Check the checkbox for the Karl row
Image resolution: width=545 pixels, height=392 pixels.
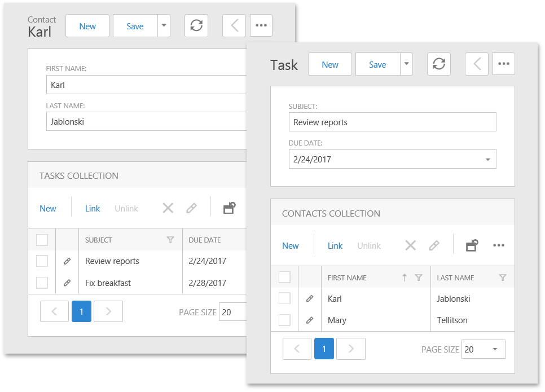click(x=285, y=299)
